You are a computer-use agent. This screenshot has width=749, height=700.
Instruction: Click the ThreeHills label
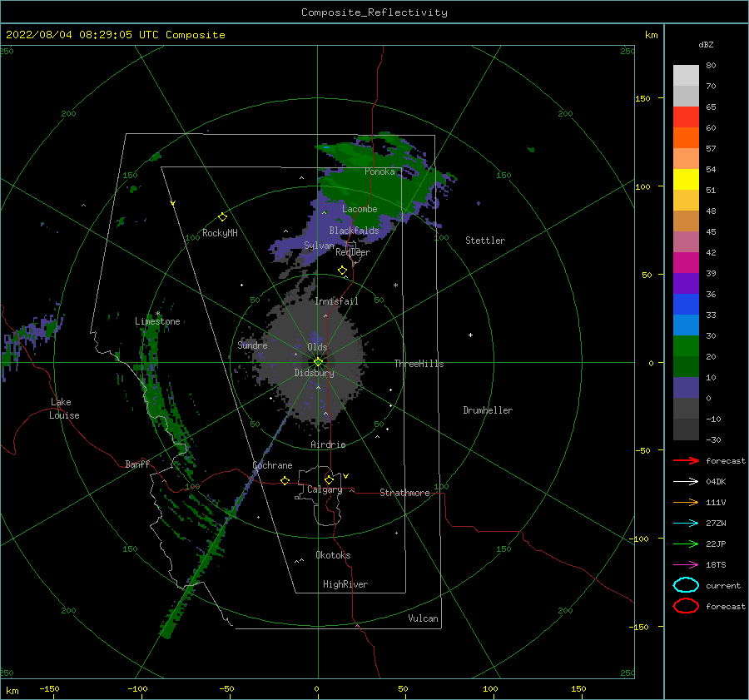coord(419,364)
